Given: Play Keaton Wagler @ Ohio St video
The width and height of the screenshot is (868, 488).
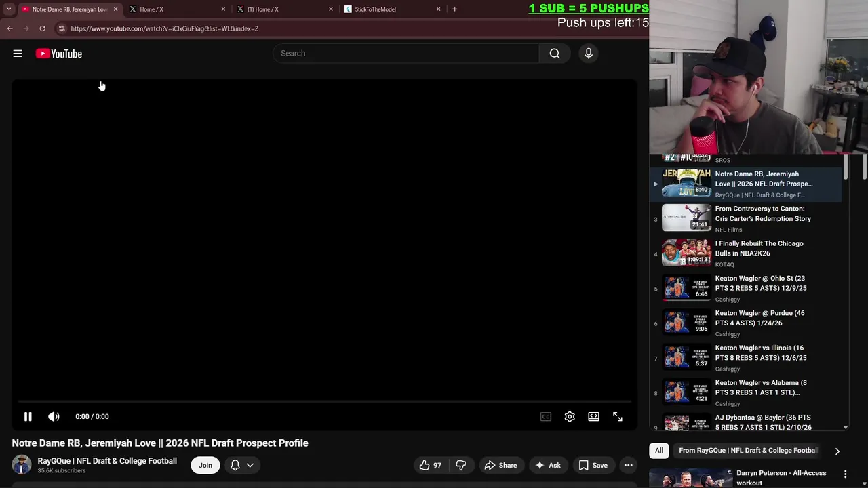Looking at the screenshot, I should click(x=746, y=288).
